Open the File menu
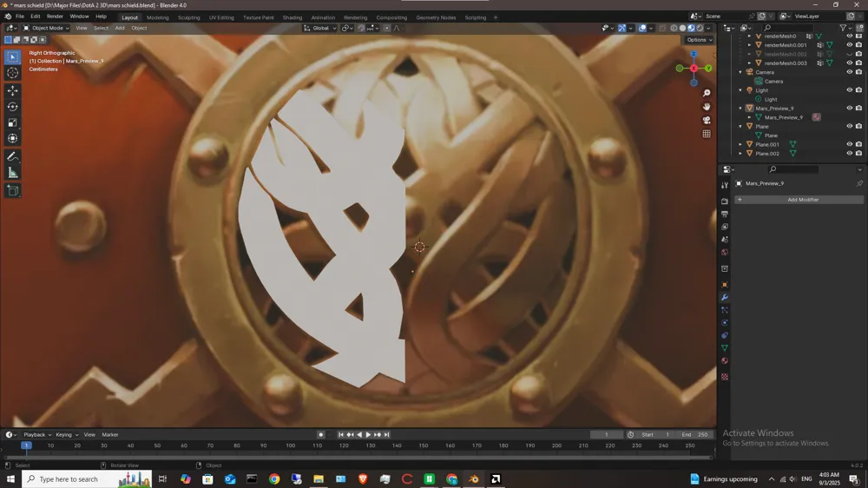This screenshot has width=868, height=488. point(19,16)
